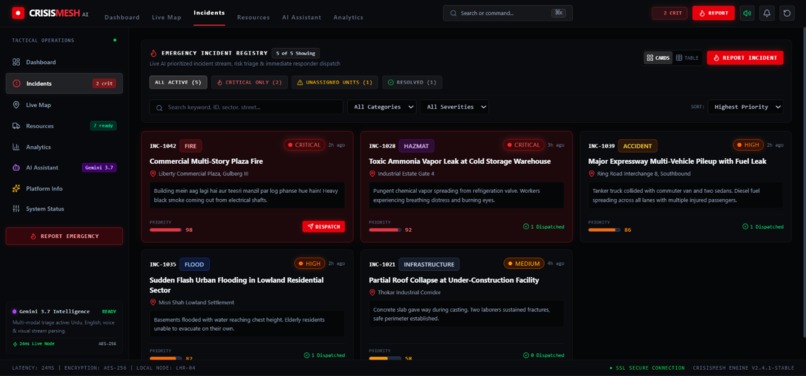Click the System Status sliders icon
Screen dimensions: 806x376
tap(16, 209)
